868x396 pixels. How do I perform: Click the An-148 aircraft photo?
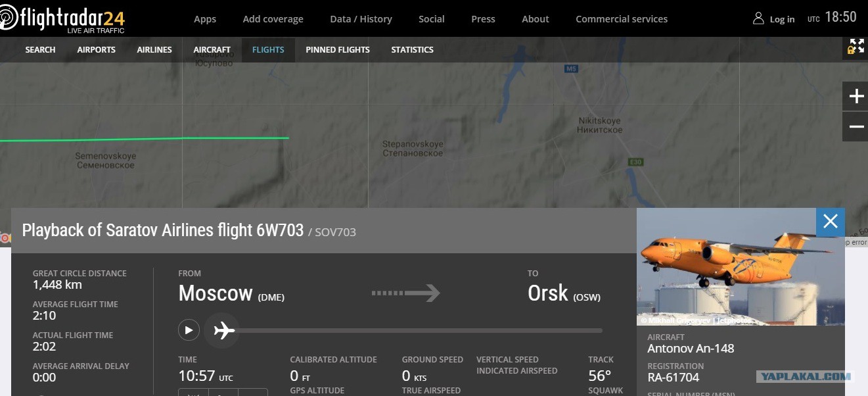point(741,266)
